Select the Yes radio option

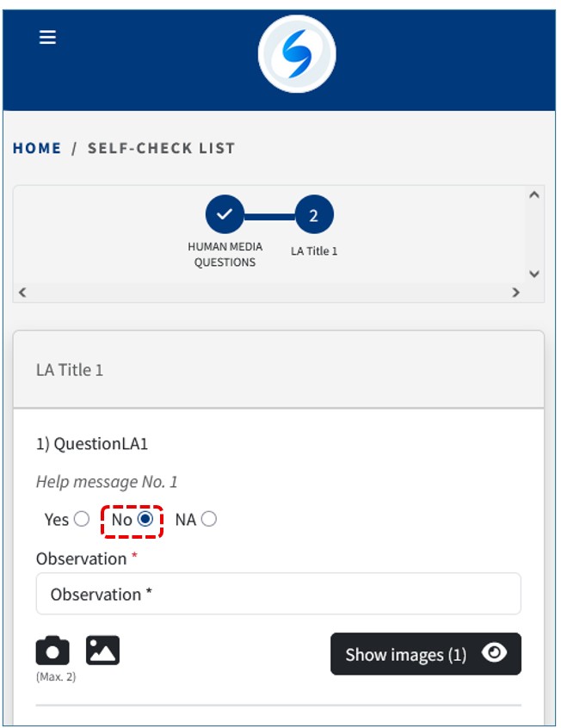coord(82,519)
